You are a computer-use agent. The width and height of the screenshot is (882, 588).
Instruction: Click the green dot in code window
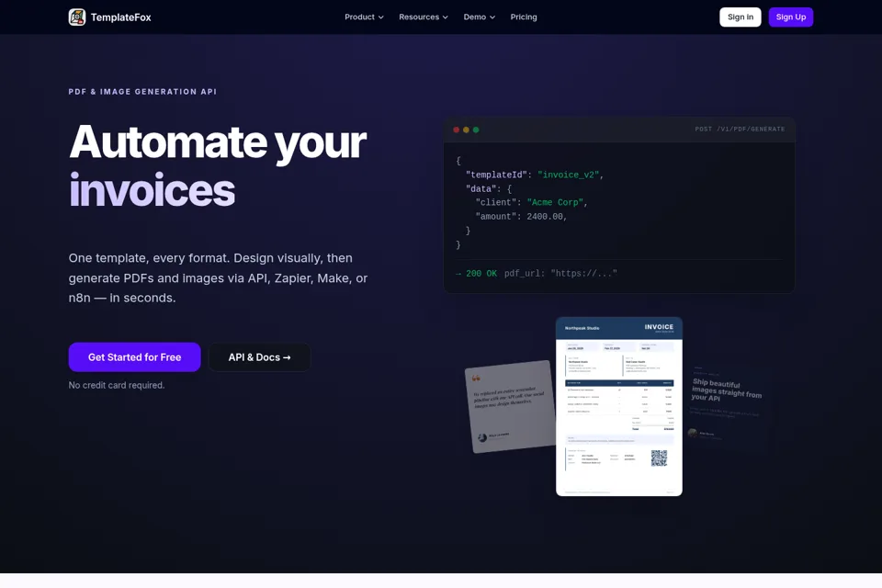click(476, 130)
